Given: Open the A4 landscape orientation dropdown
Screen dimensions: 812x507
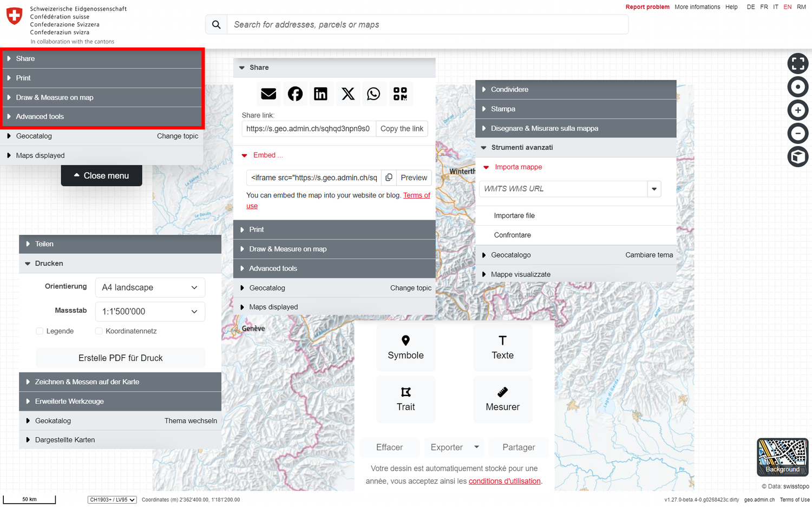Looking at the screenshot, I should click(150, 287).
